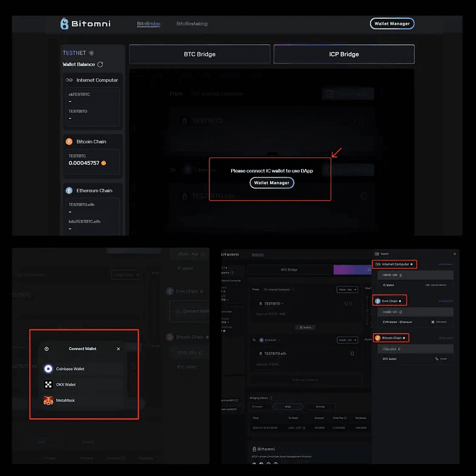The height and width of the screenshot is (476, 476).
Task: Disconnect the Internet Computer wallet
Action: pos(446,264)
